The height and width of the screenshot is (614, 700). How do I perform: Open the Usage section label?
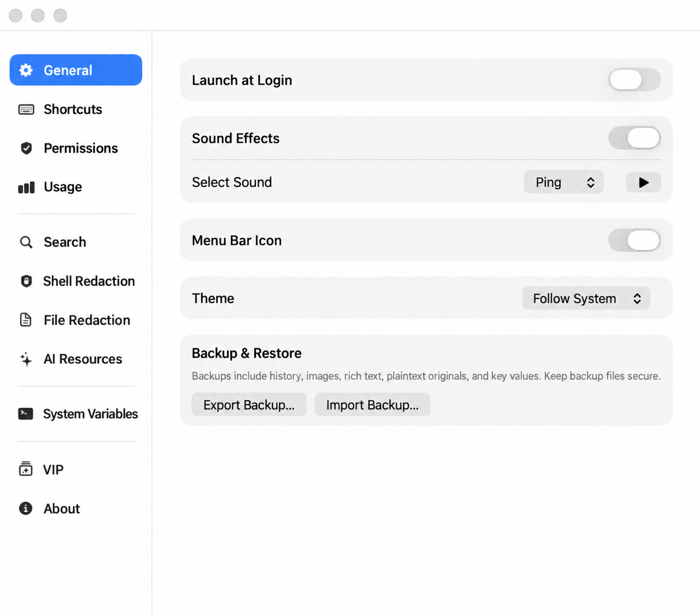pos(63,187)
